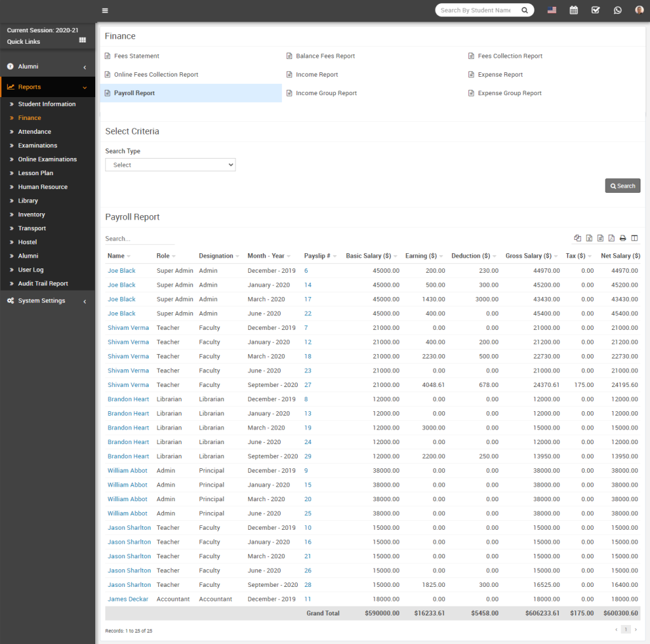Open James Deckar's staff profile
This screenshot has width=650, height=644.
(x=128, y=599)
